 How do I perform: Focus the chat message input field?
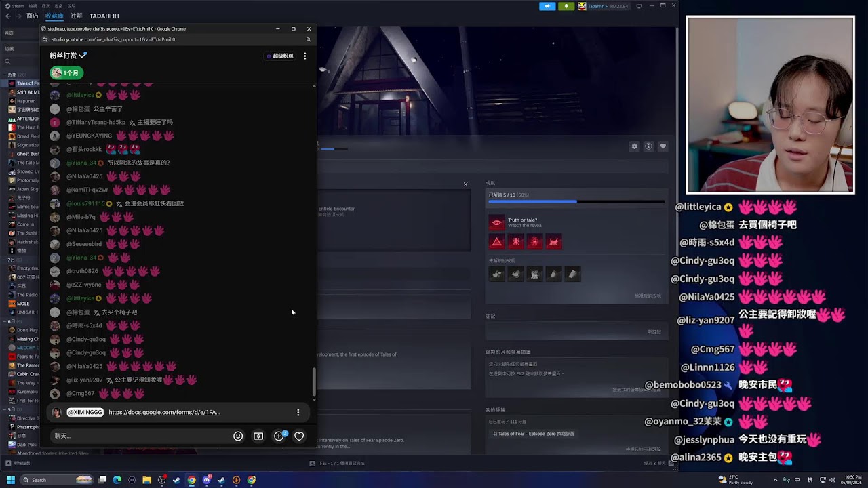tap(139, 436)
